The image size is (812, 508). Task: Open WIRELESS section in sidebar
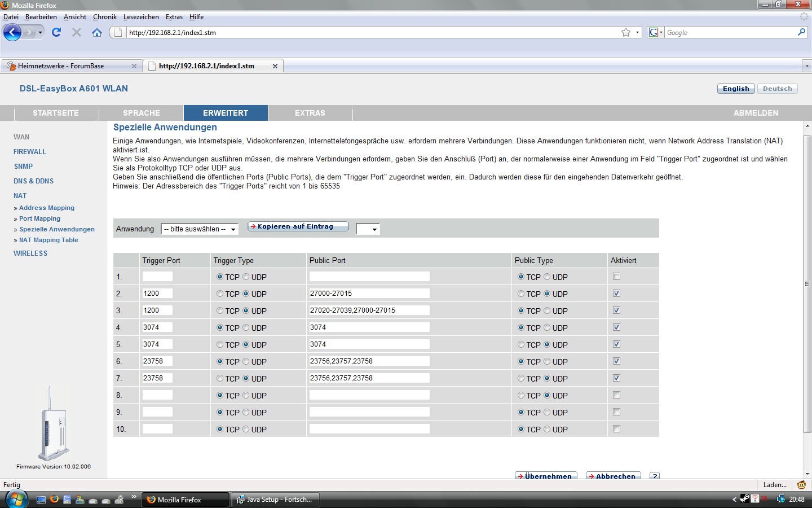[30, 253]
